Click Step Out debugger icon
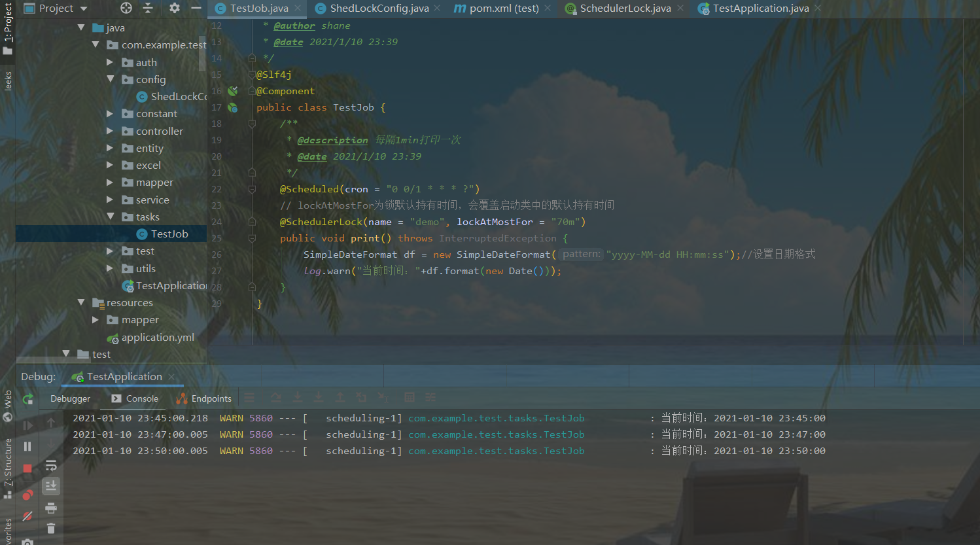The height and width of the screenshot is (545, 980). click(x=340, y=397)
